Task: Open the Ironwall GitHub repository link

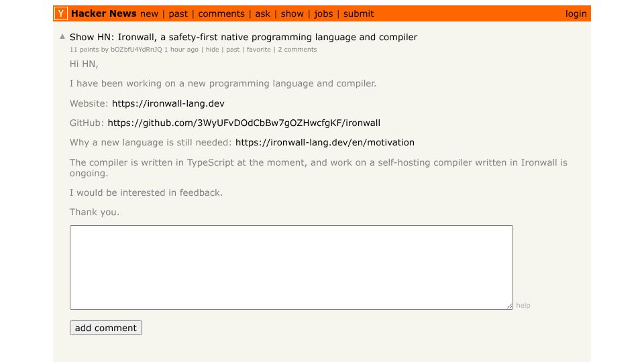Action: 244,123
